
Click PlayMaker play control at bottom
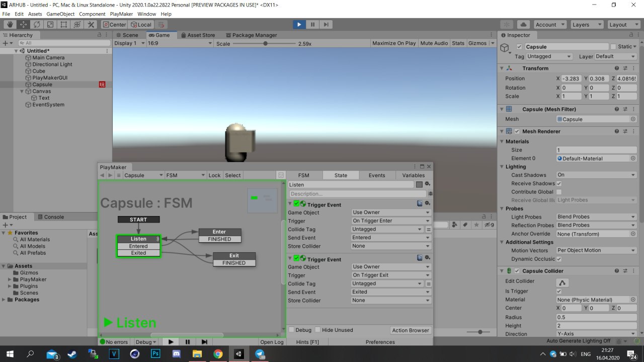[x=171, y=342]
